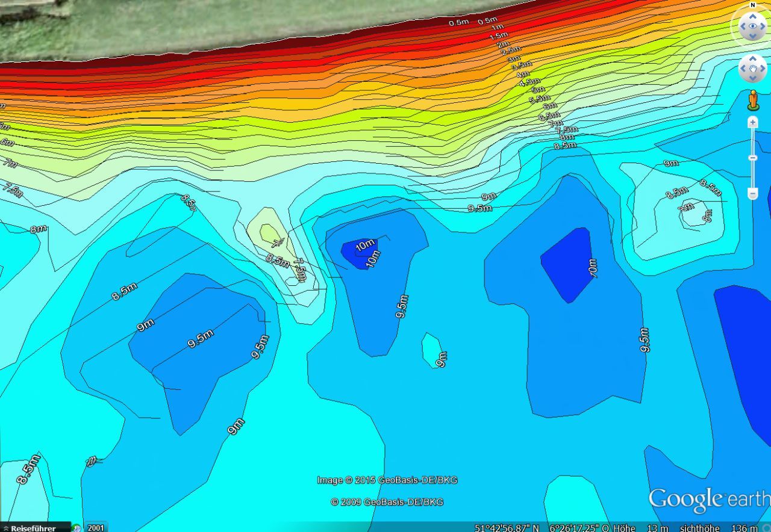Select the orange Street View pegman

point(753,100)
